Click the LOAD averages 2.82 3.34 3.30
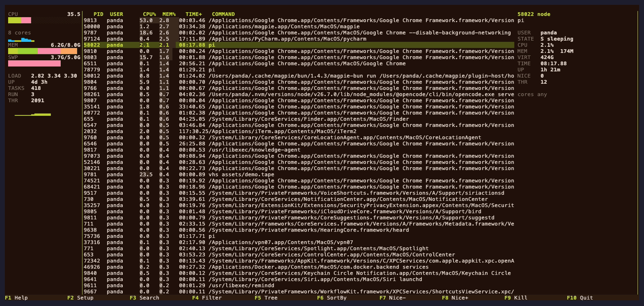 point(54,76)
